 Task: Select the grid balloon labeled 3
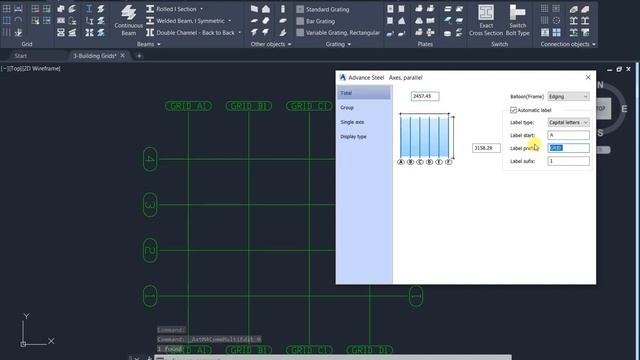150,205
